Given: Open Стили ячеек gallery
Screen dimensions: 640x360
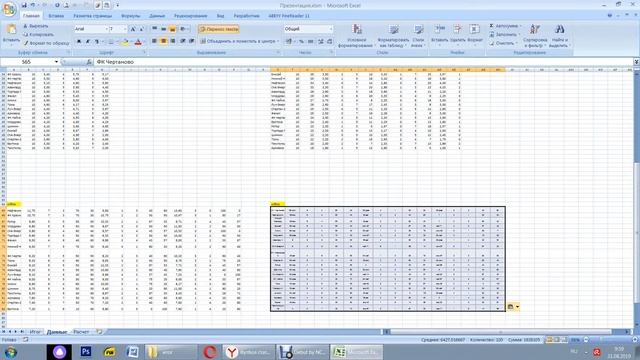Looking at the screenshot, I should tap(418, 36).
